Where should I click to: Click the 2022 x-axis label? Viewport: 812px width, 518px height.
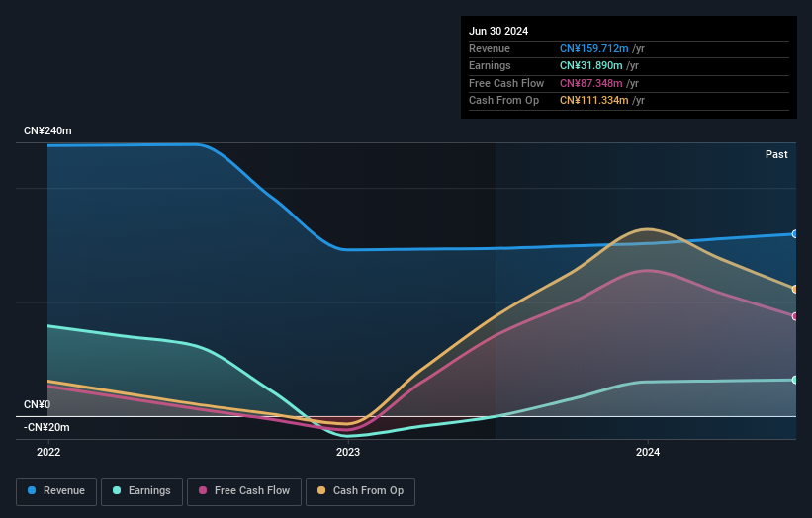point(48,453)
